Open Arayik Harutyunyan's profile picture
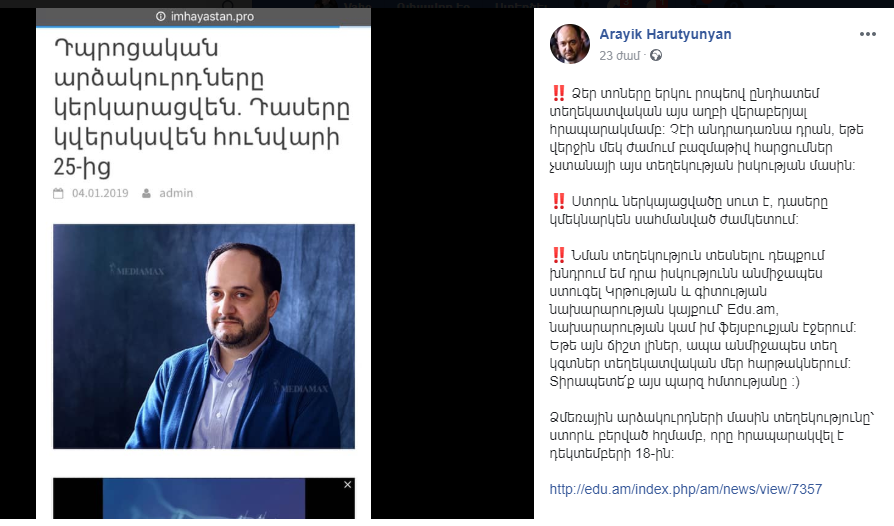 click(569, 44)
